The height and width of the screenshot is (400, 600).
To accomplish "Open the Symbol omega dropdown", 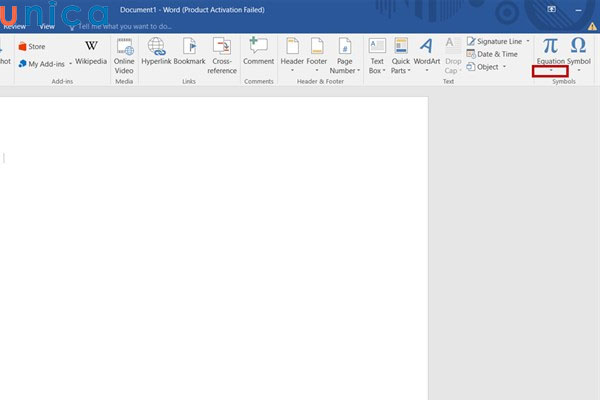I will (x=578, y=47).
